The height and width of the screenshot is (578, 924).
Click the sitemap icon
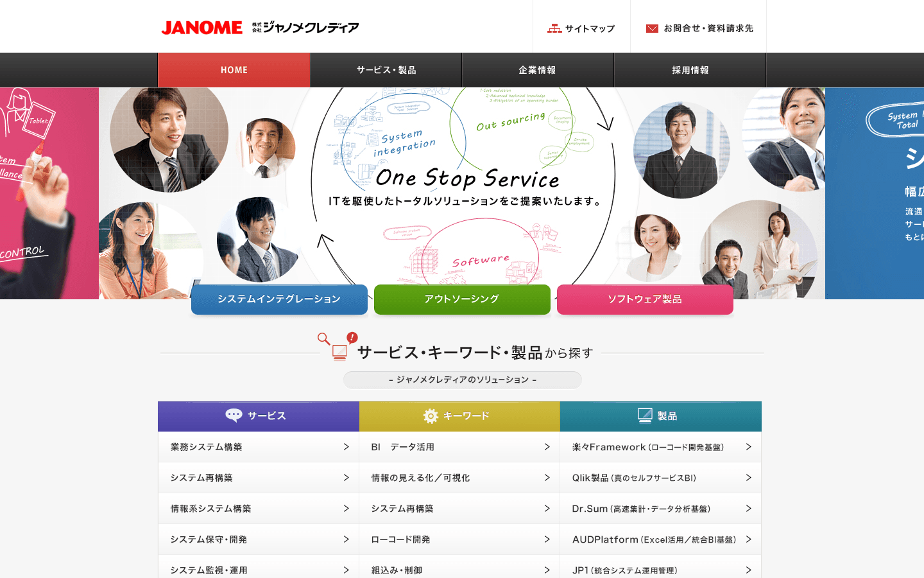pyautogui.click(x=554, y=28)
